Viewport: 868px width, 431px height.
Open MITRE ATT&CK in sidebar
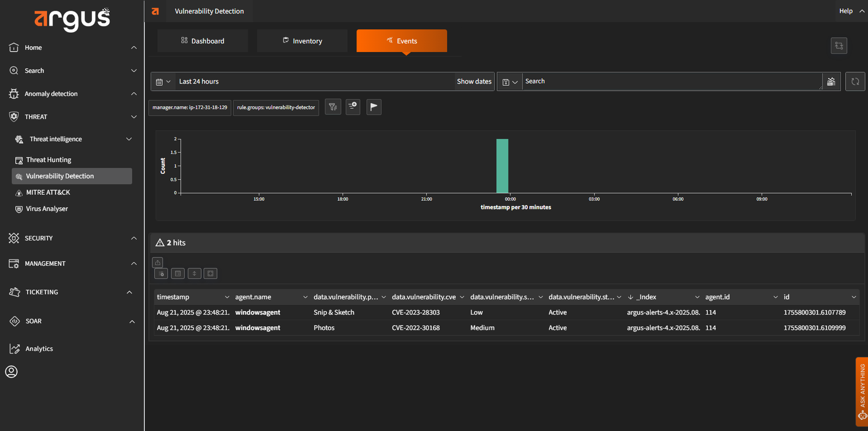coord(48,193)
